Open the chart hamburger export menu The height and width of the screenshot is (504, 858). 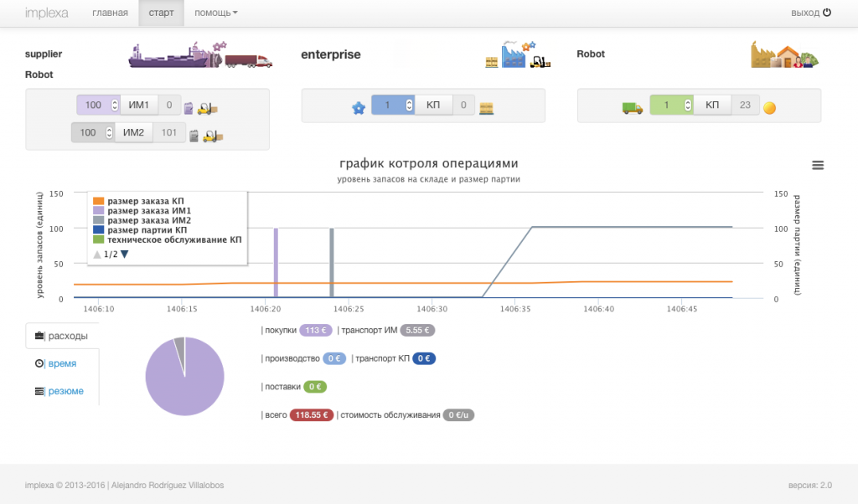tap(817, 165)
